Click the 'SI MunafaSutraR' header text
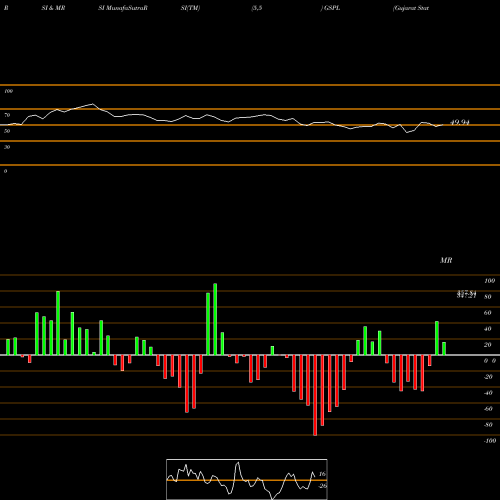The image size is (500, 500). click(123, 8)
